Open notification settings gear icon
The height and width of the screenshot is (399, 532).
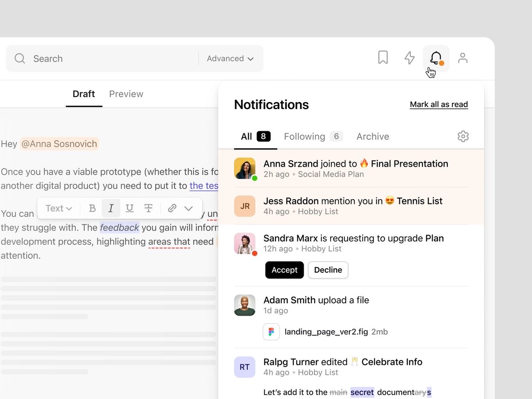point(463,137)
